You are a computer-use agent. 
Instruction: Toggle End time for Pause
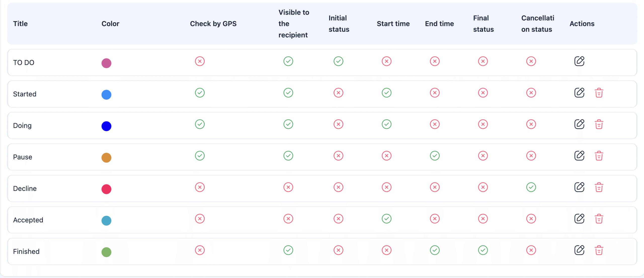(435, 156)
